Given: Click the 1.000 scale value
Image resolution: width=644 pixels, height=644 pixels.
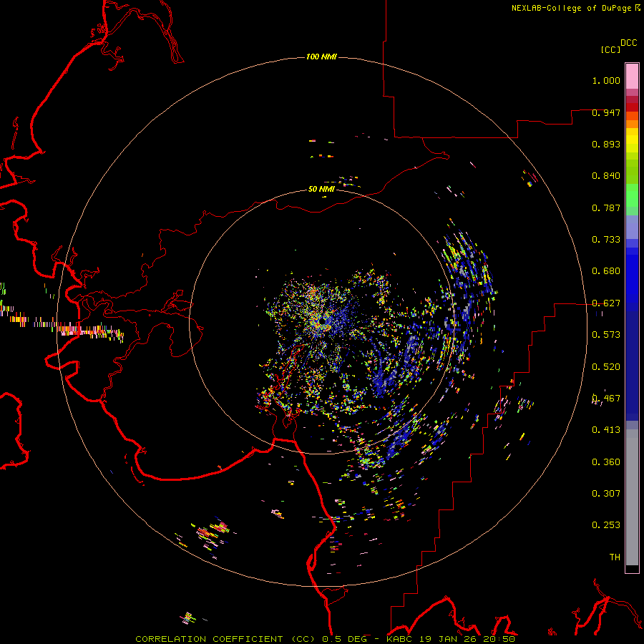Looking at the screenshot, I should coord(606,80).
